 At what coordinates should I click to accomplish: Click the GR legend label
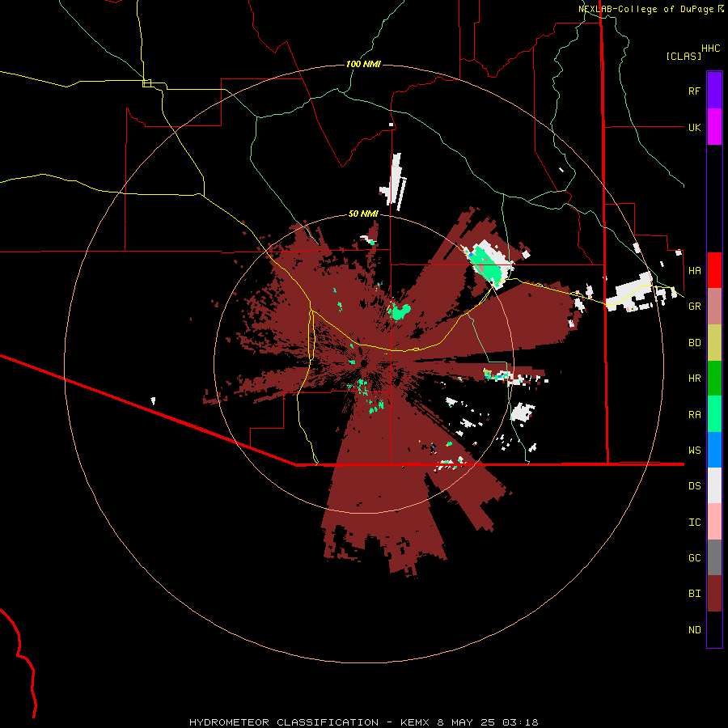tap(695, 307)
